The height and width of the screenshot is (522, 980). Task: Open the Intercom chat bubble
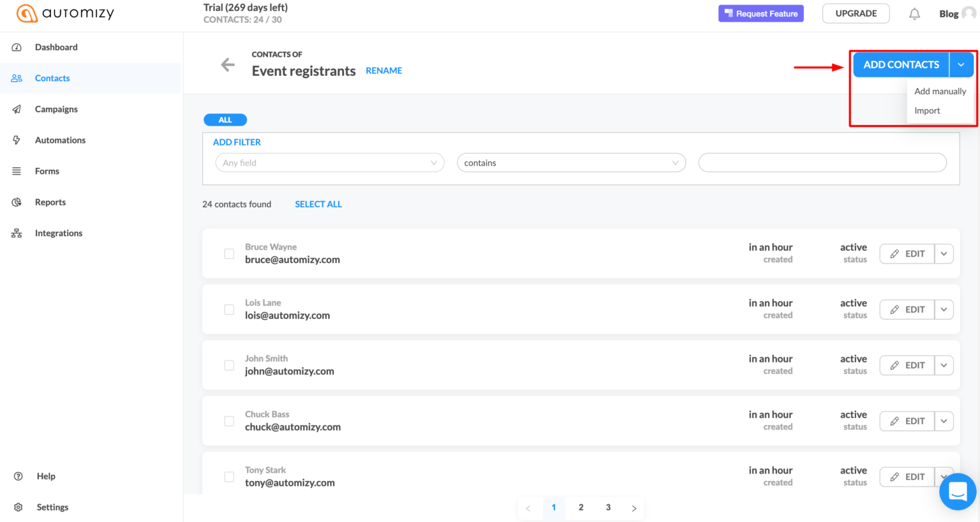[958, 491]
